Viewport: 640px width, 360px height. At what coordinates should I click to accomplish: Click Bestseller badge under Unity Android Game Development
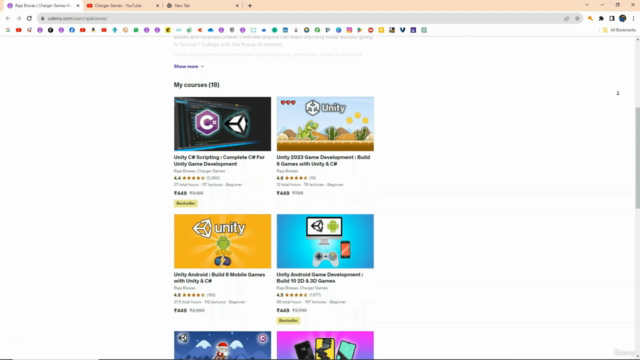pos(288,320)
